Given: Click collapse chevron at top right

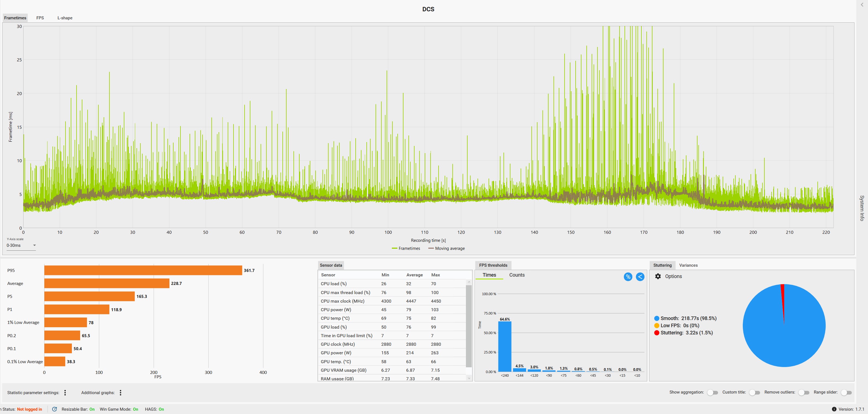Looking at the screenshot, I should pyautogui.click(x=862, y=5).
